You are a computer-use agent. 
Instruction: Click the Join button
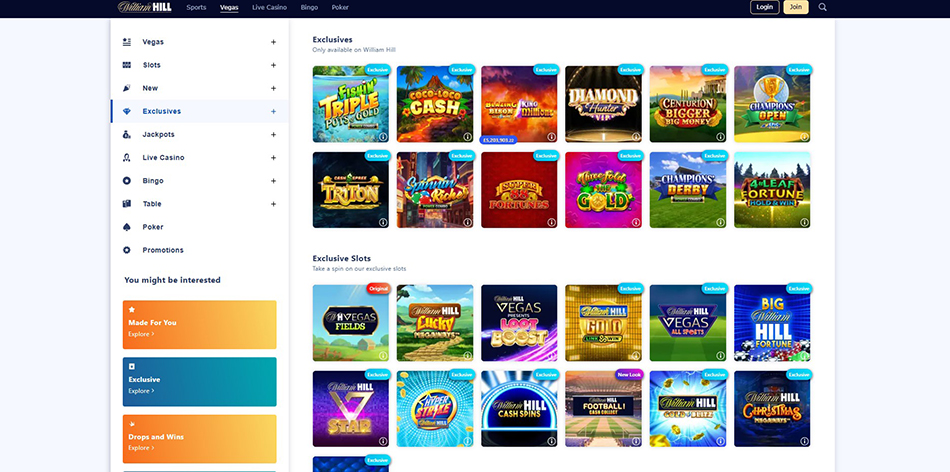(796, 7)
